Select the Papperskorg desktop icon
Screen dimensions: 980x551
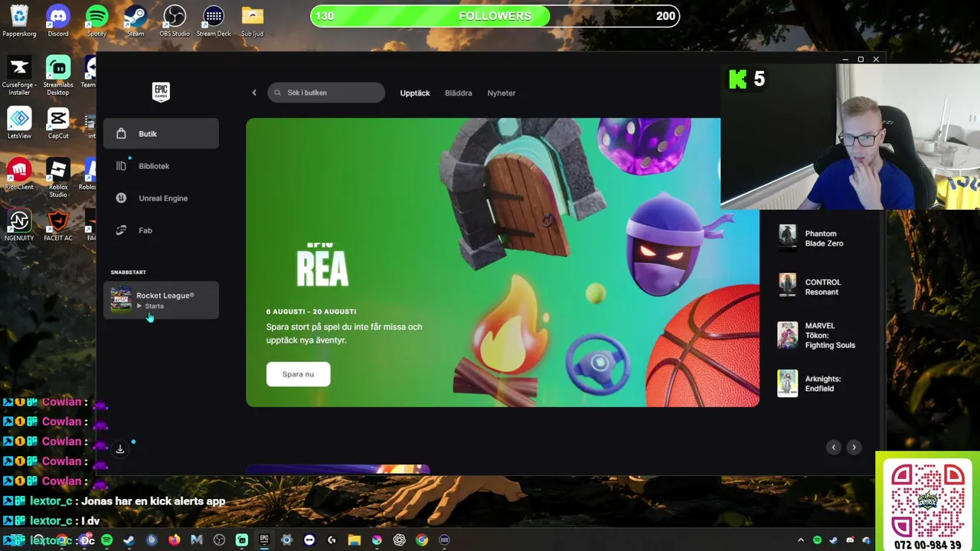click(19, 21)
